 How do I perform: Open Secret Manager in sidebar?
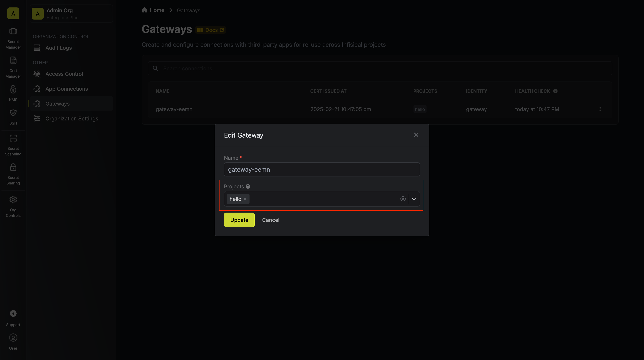[13, 39]
